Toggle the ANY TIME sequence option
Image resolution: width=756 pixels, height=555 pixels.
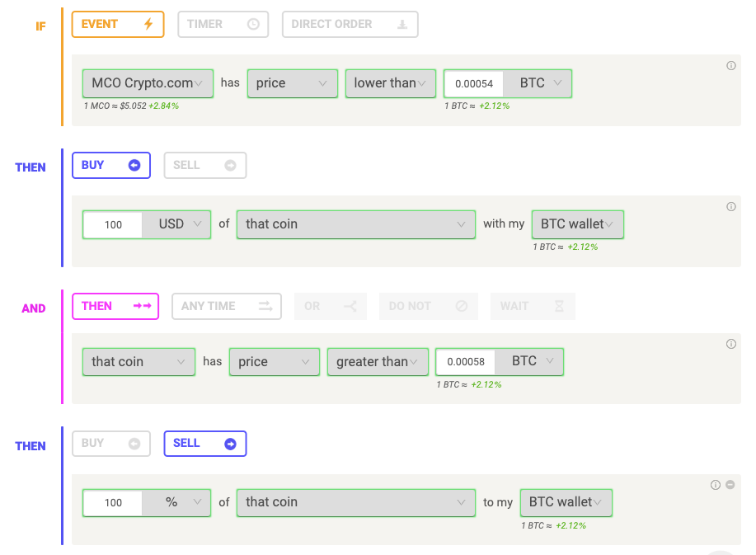point(227,306)
